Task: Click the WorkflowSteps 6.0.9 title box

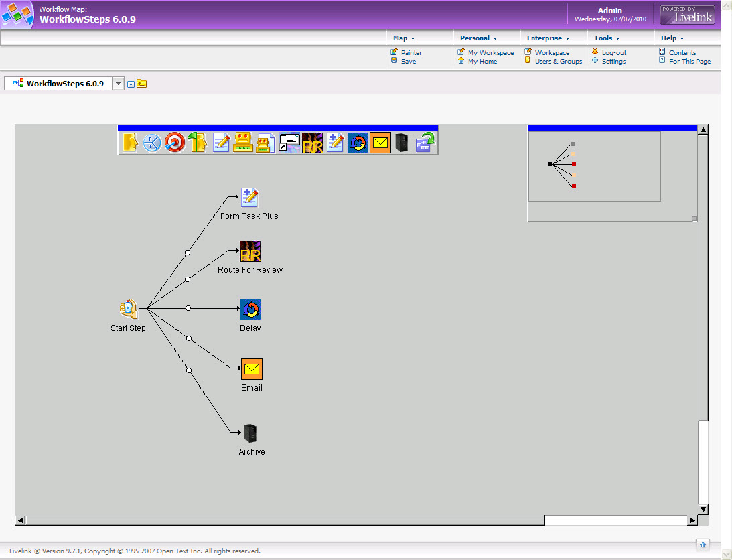Action: [x=58, y=84]
